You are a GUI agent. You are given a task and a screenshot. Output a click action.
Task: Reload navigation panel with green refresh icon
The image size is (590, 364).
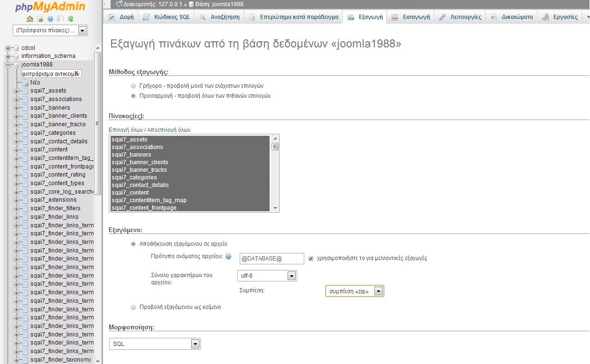(71, 19)
